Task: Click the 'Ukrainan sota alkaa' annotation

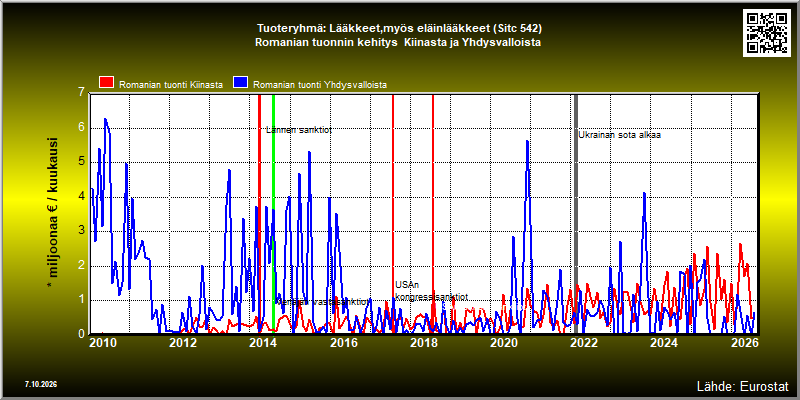Action: (x=619, y=135)
